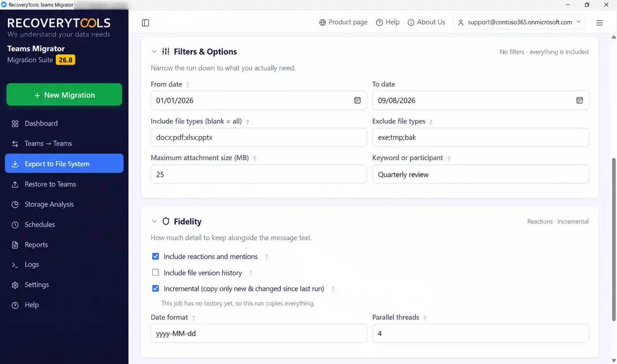
Task: Click the user icon in the account box
Action: [461, 22]
